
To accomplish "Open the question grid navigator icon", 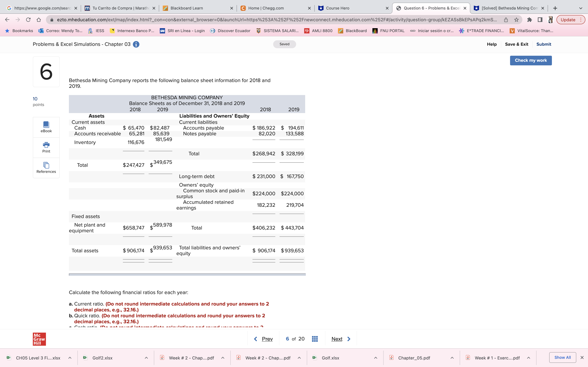I will (x=315, y=339).
